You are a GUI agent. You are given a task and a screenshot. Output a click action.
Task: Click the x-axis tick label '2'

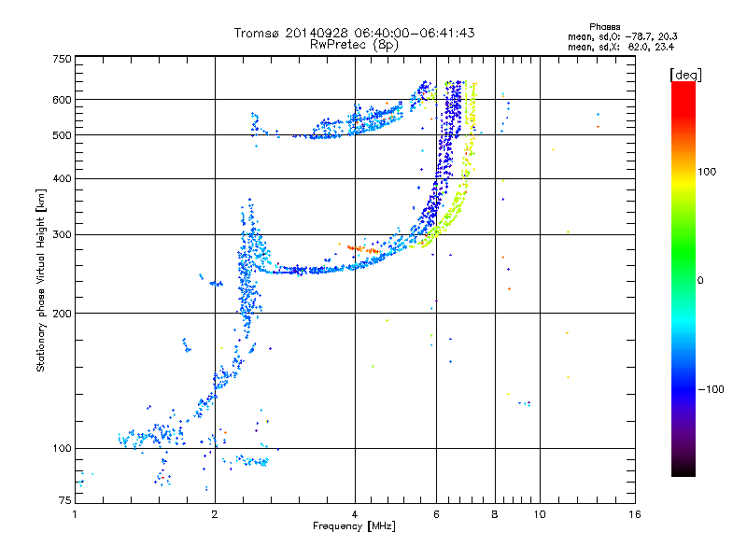(215, 514)
